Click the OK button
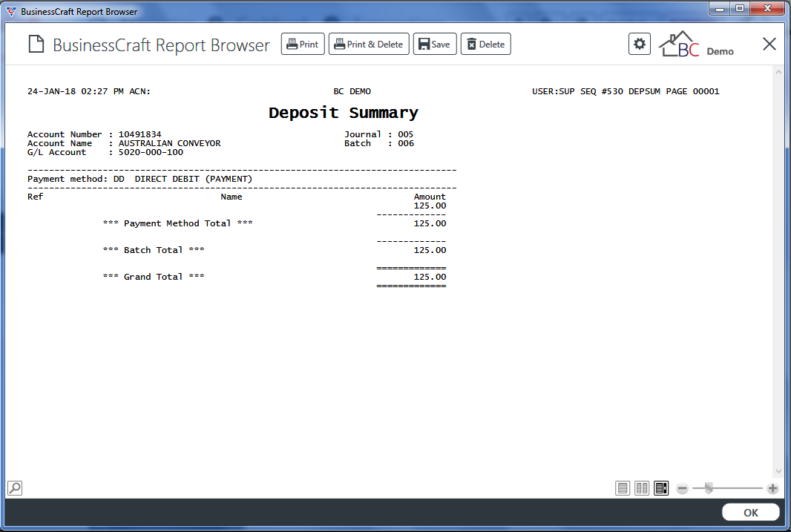This screenshot has height=532, width=791. pos(751,512)
